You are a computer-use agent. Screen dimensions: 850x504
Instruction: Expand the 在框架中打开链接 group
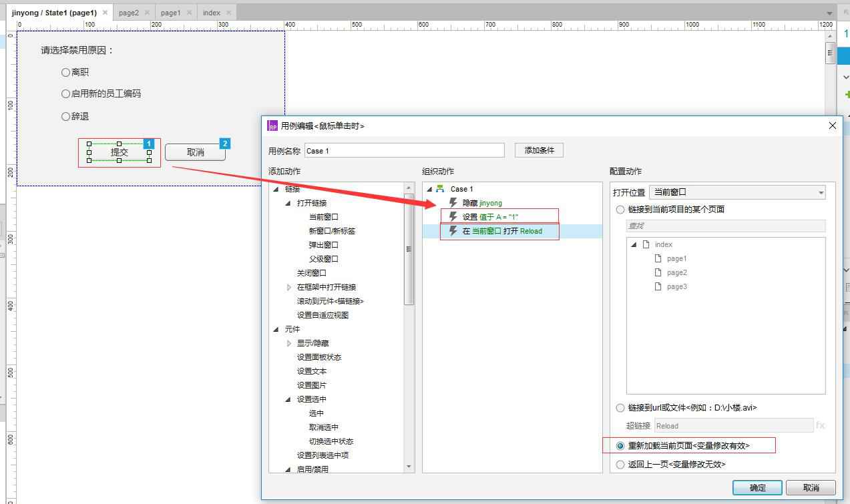(x=289, y=287)
